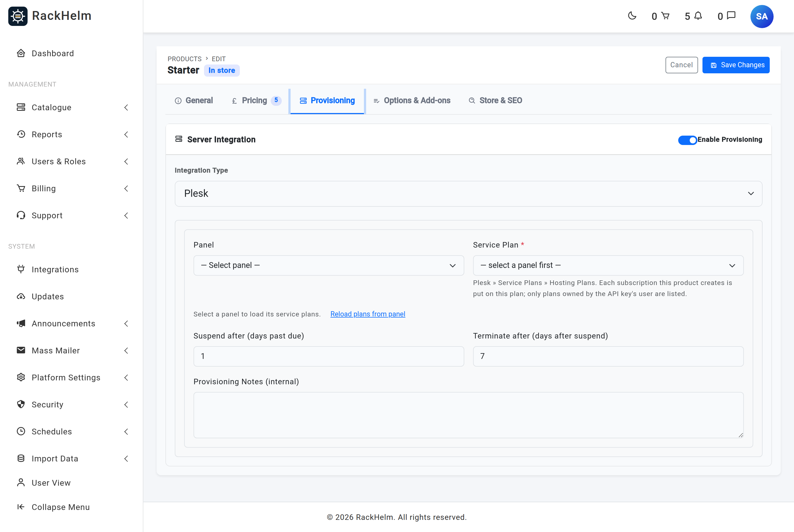Click the Terminate after days field
This screenshot has height=532, width=794.
[608, 356]
